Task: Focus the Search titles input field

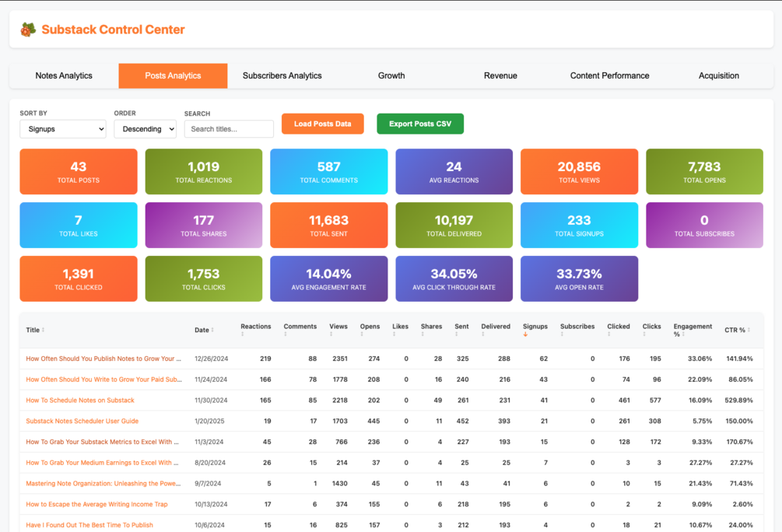Action: click(229, 129)
